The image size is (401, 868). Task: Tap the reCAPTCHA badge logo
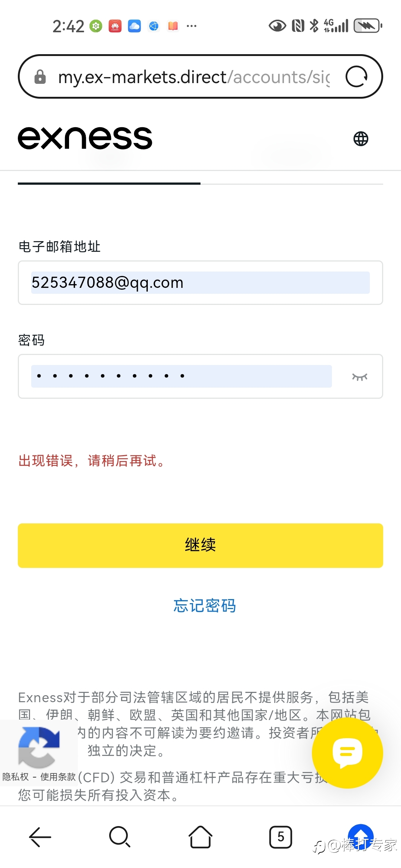(x=39, y=747)
